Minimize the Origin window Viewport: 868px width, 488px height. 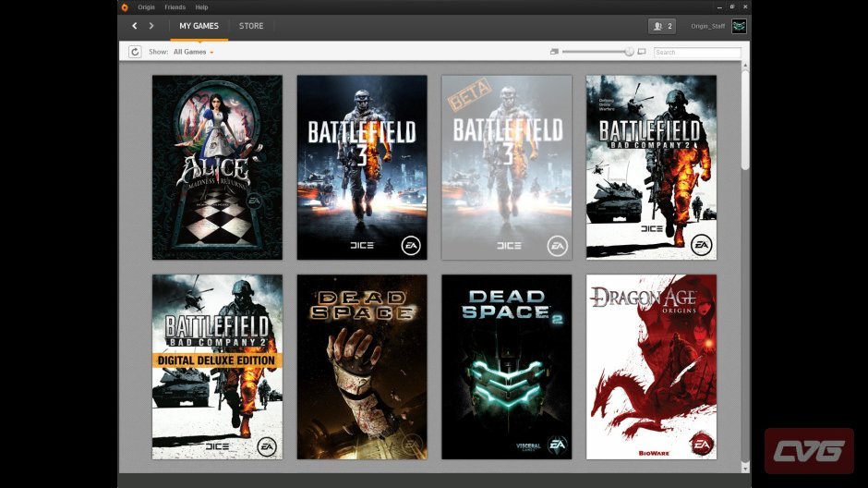[719, 7]
